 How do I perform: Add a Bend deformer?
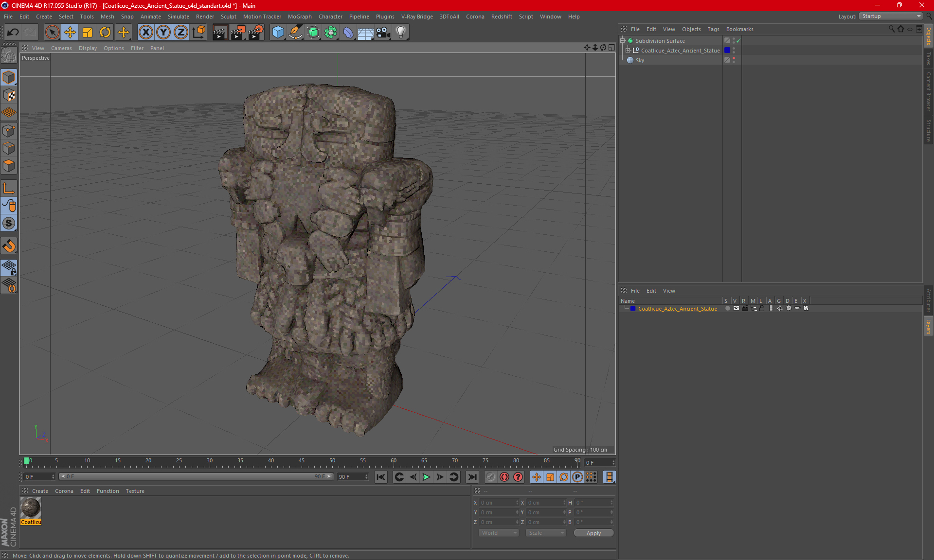348,33
